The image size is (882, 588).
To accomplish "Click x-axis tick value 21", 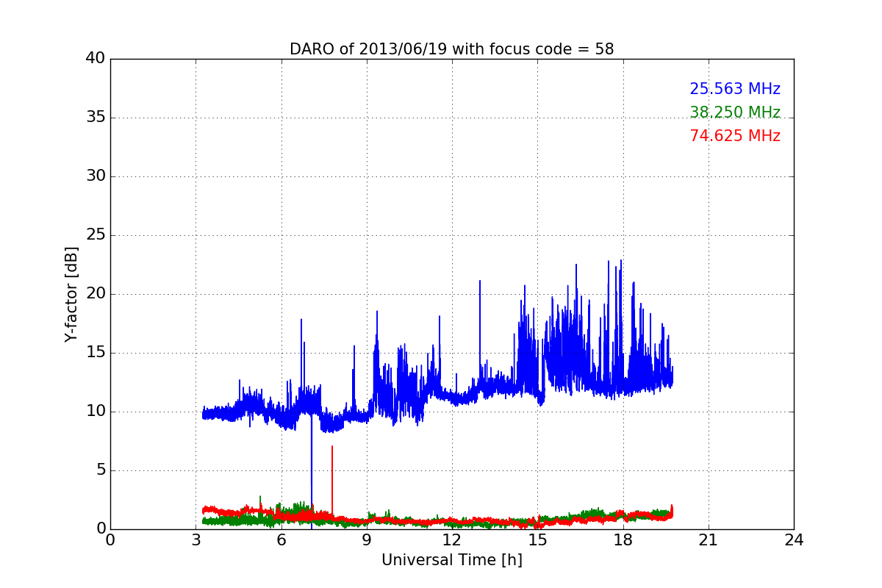I will pyautogui.click(x=709, y=540).
